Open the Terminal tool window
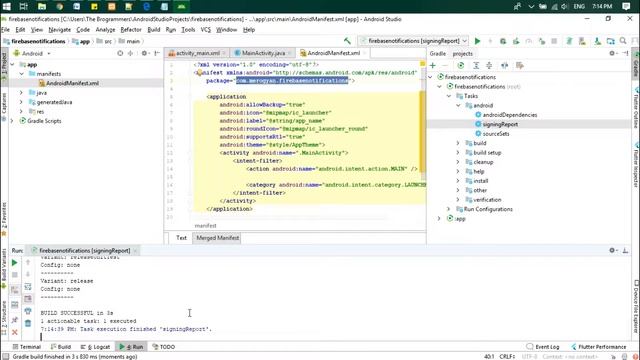The width and height of the screenshot is (640, 360). [x=27, y=347]
